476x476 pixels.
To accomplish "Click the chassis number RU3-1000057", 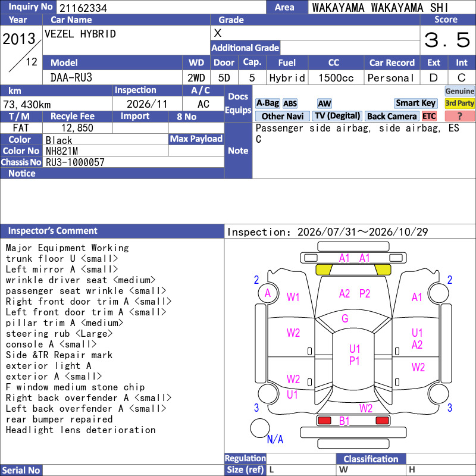I will (75, 162).
